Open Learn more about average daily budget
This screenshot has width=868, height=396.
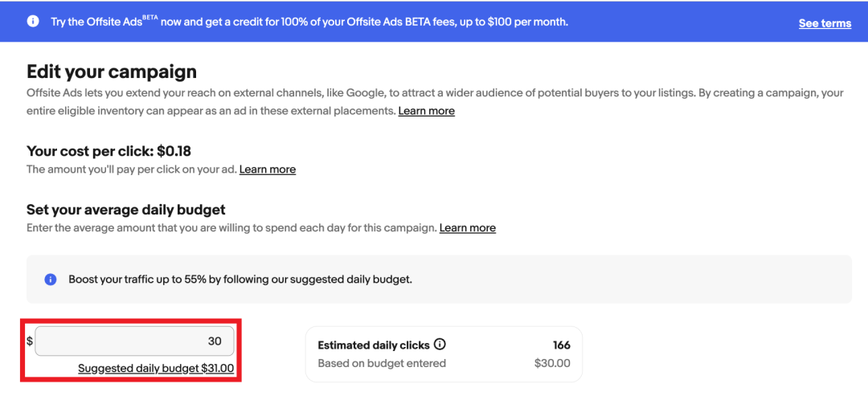(467, 228)
